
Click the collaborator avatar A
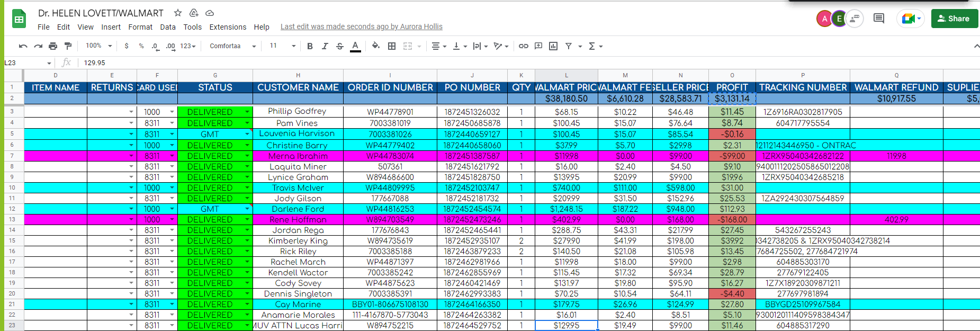(x=824, y=19)
